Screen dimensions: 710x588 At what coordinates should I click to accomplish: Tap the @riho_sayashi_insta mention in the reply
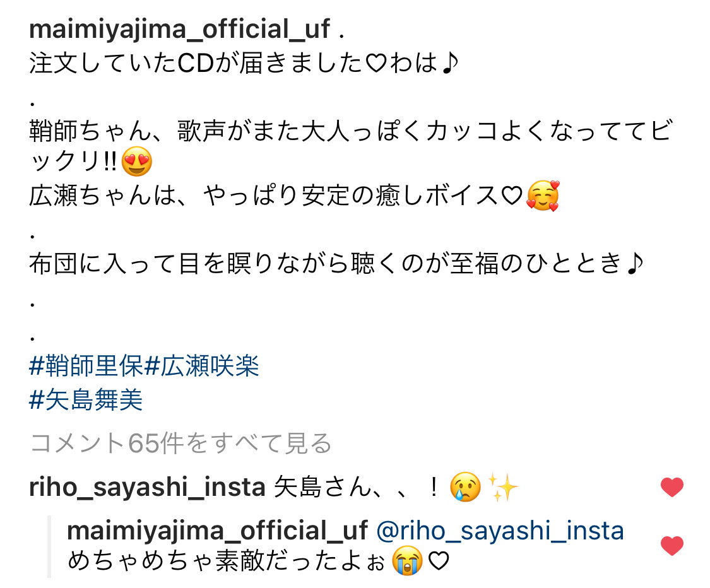coord(500,531)
